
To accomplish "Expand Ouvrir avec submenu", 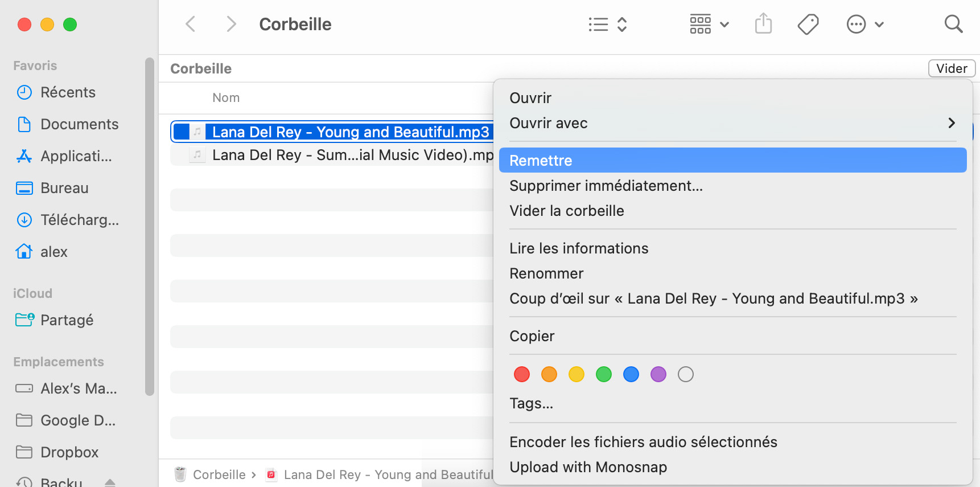I will (x=733, y=123).
